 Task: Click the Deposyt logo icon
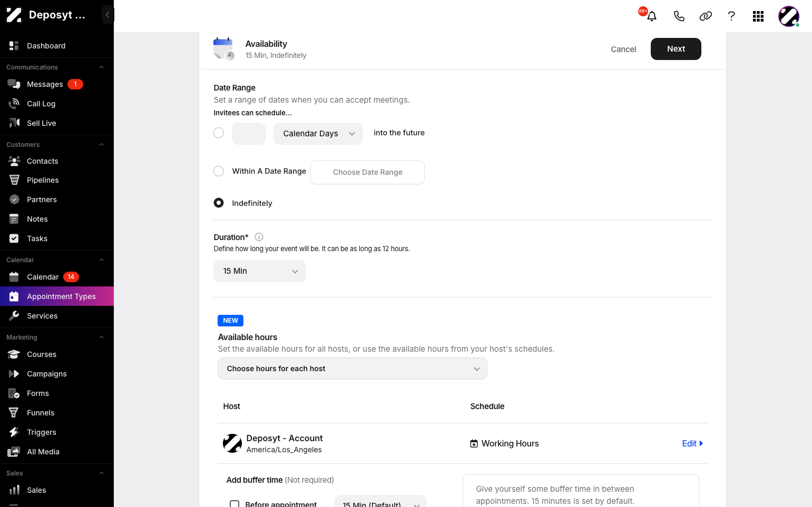pyautogui.click(x=14, y=15)
